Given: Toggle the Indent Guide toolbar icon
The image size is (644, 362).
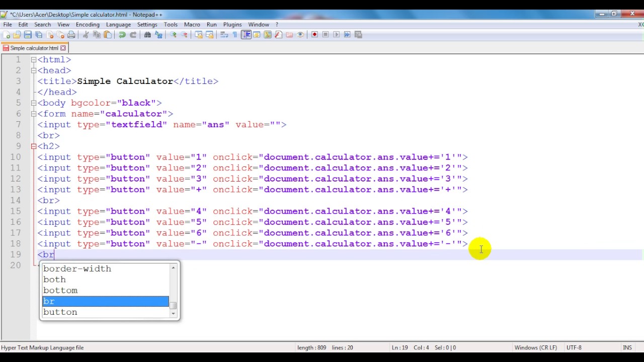Looking at the screenshot, I should click(246, 35).
